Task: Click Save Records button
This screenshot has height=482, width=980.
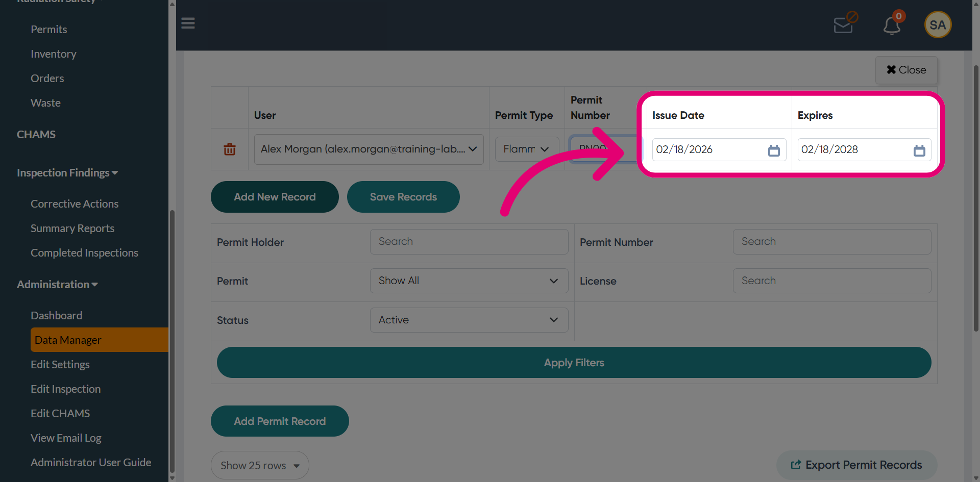Action: 403,197
